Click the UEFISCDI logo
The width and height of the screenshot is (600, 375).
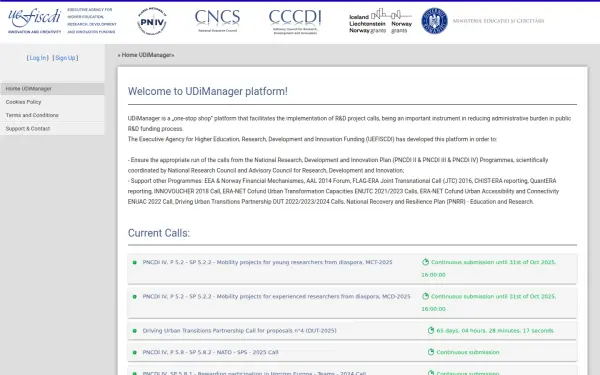[x=62, y=21]
